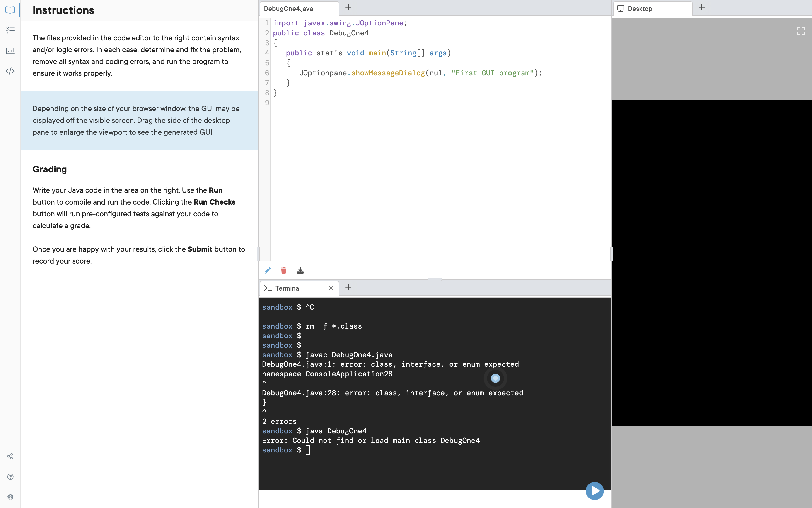Click the '2 errors' terminal line
This screenshot has height=508, width=812.
(279, 421)
